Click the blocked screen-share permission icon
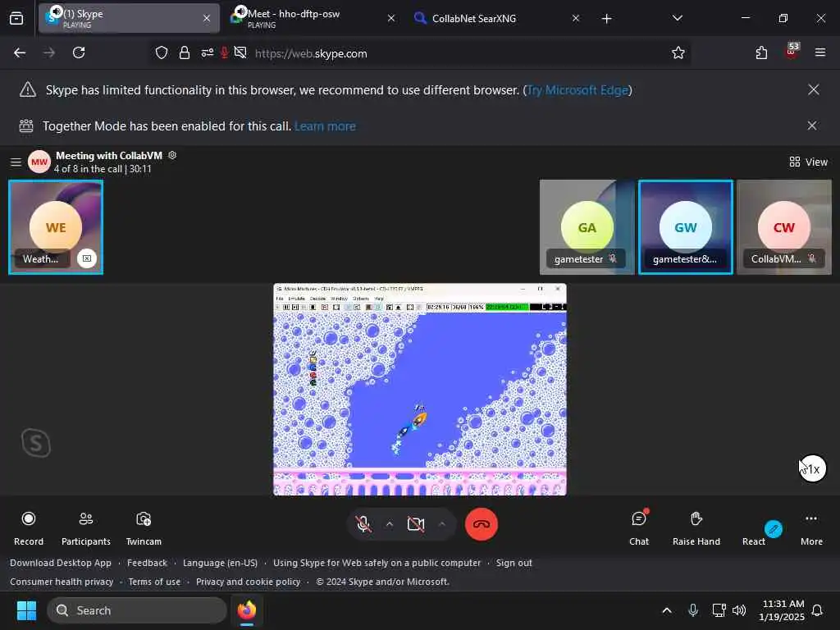 click(240, 52)
